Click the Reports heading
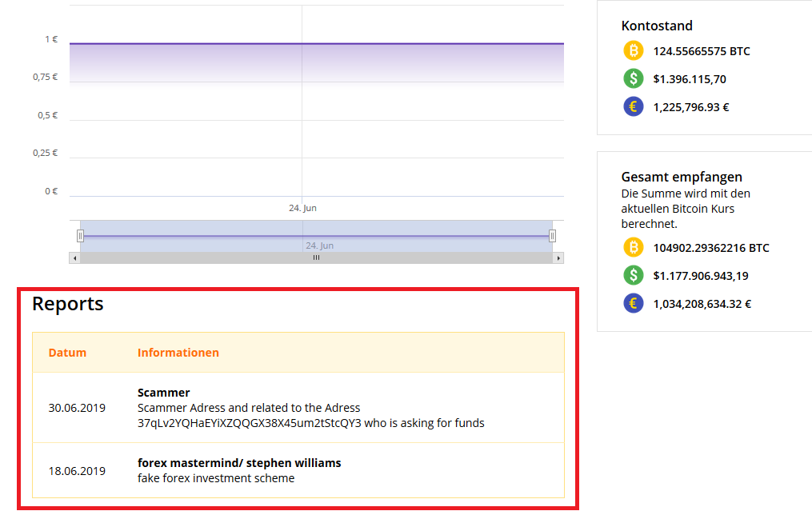Screen dimensions: 812x515 tap(68, 304)
